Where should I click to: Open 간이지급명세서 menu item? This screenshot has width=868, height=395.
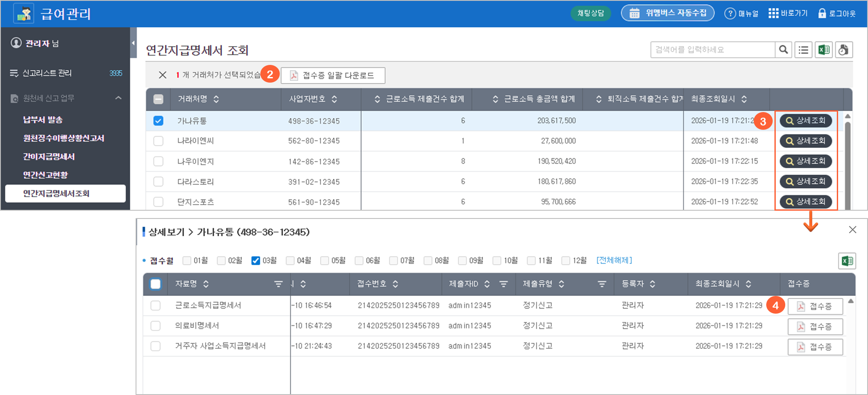point(49,157)
